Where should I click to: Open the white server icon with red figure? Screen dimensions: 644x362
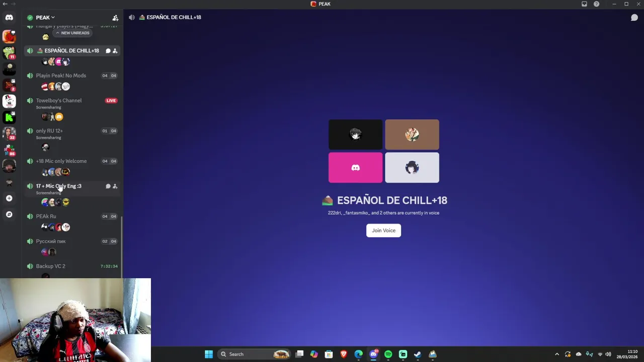9,101
